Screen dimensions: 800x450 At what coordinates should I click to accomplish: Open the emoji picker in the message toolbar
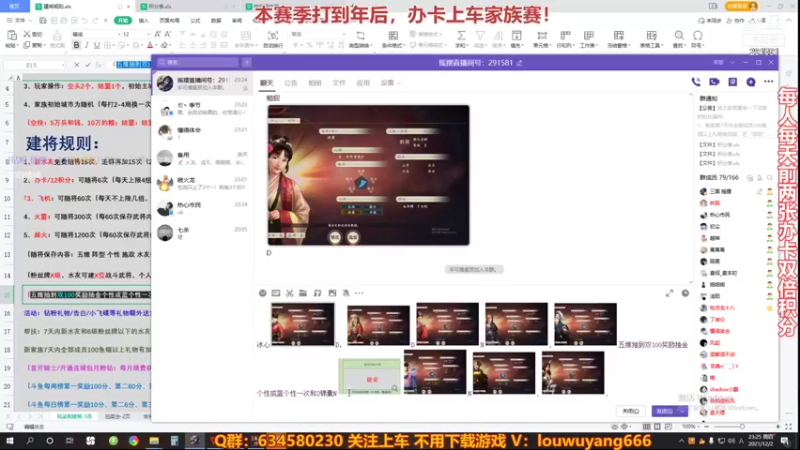point(262,293)
